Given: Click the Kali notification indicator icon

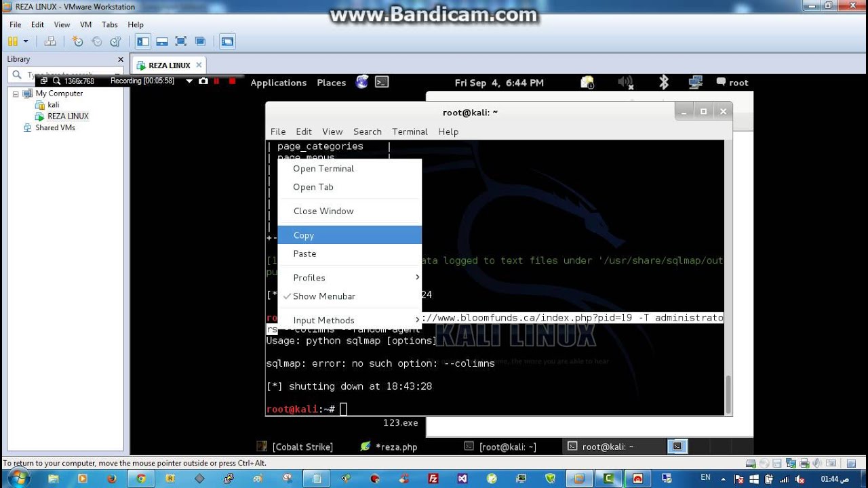Looking at the screenshot, I should pyautogui.click(x=587, y=82).
